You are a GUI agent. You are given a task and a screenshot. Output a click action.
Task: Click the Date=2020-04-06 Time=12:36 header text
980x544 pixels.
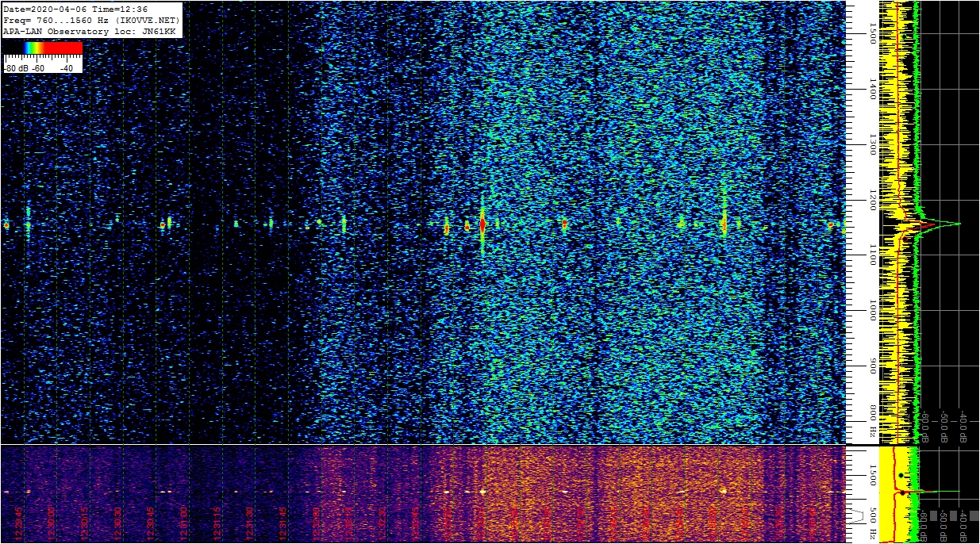click(x=75, y=9)
